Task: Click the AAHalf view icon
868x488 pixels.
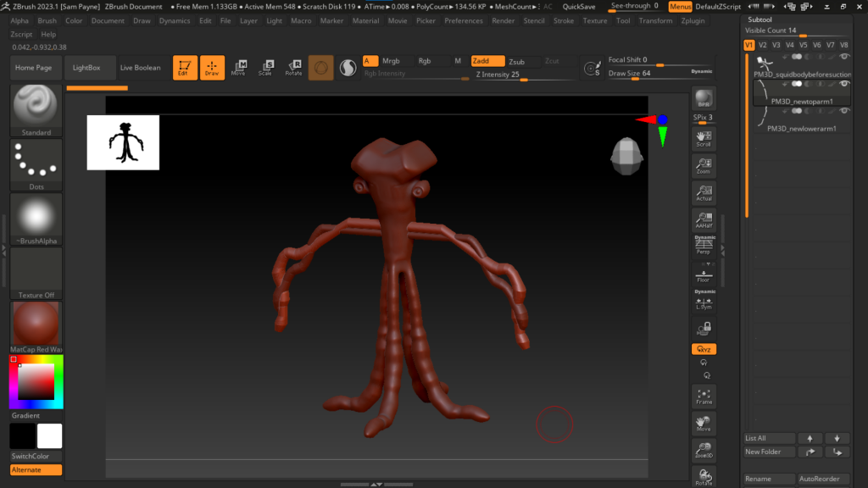Action: tap(704, 220)
